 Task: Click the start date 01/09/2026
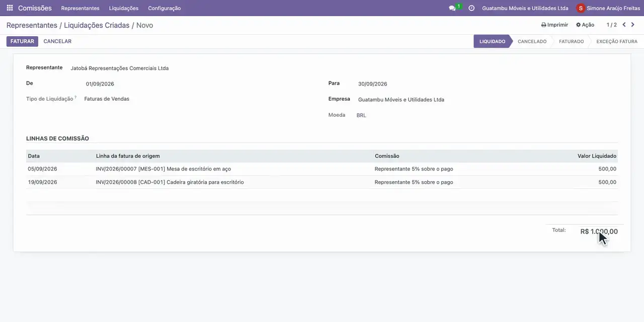point(100,84)
